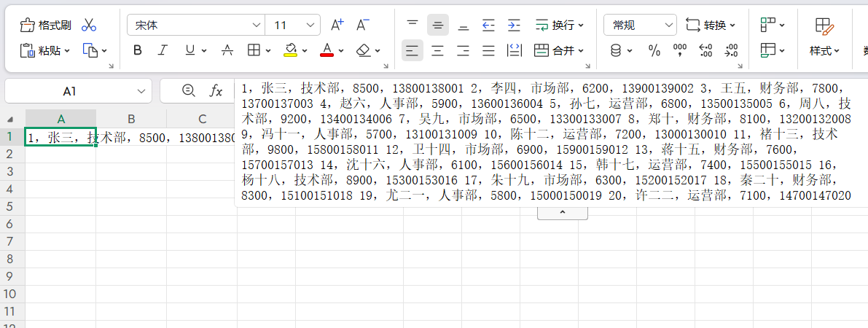Click the Paste (粘贴) button

coord(42,51)
